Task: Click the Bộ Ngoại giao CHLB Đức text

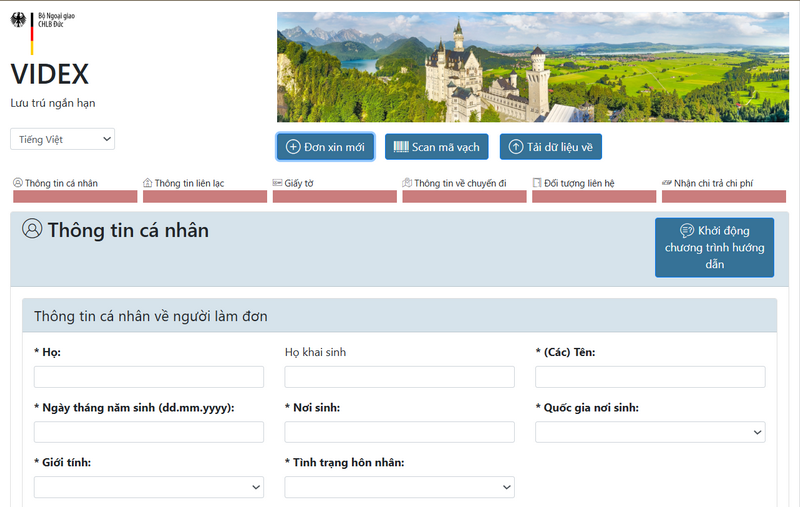Action: point(56,20)
